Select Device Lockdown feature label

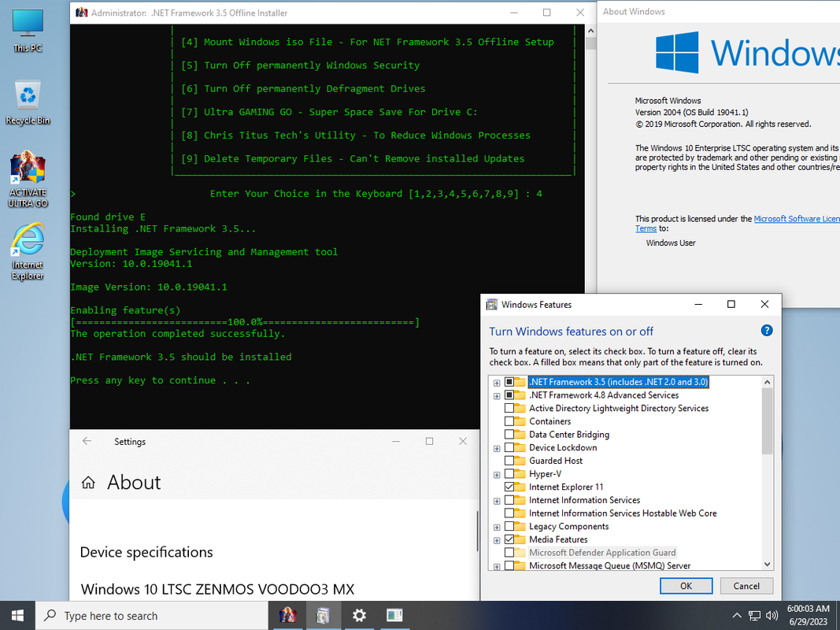pyautogui.click(x=563, y=447)
